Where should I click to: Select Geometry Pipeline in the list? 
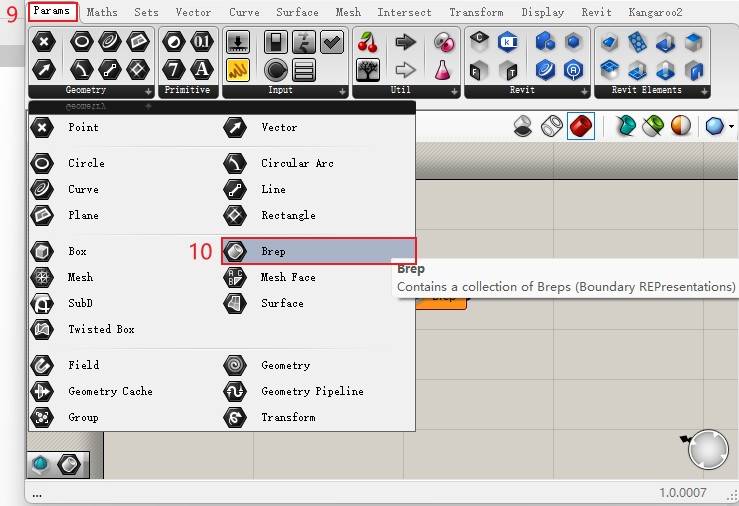point(319,391)
